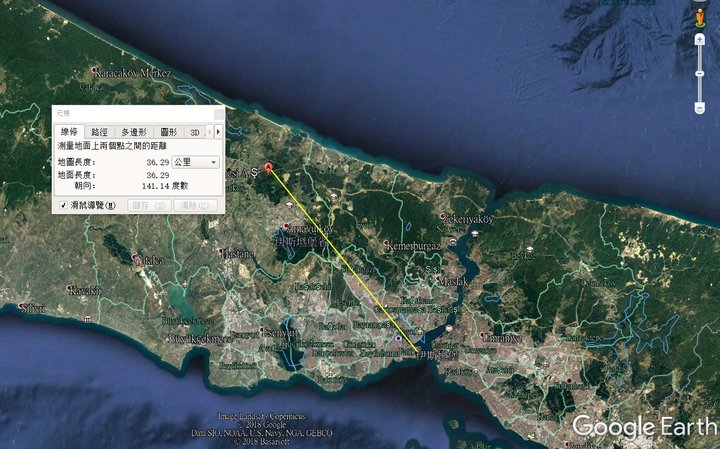
Task: Click the yellow measurement line endpoint at Istanbul
Action: 416,351
